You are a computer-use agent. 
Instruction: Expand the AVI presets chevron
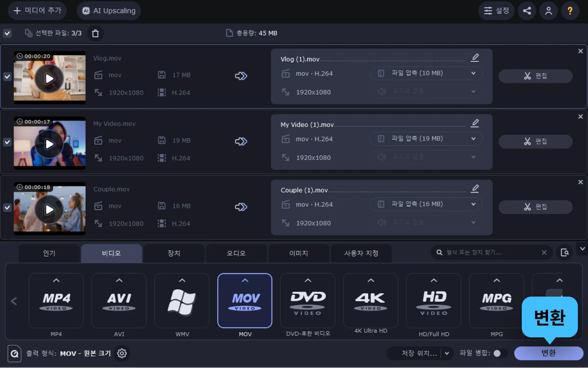coord(119,280)
